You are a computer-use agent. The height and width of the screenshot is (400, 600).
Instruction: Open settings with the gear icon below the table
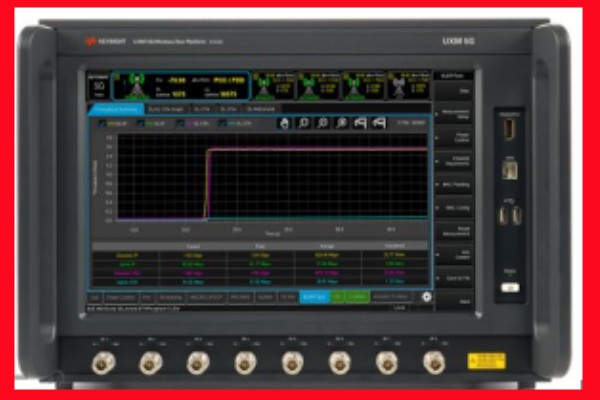tap(426, 297)
